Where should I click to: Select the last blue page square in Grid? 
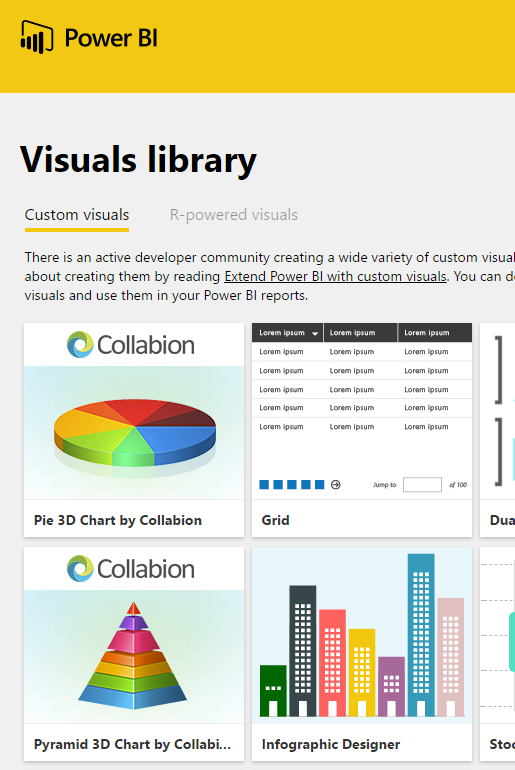(320, 485)
